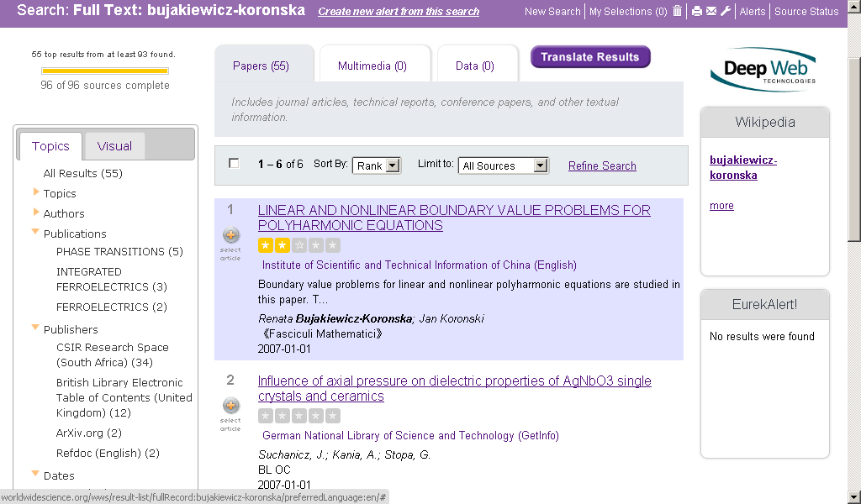Filter by CSIR Research Space (34)

(113, 354)
